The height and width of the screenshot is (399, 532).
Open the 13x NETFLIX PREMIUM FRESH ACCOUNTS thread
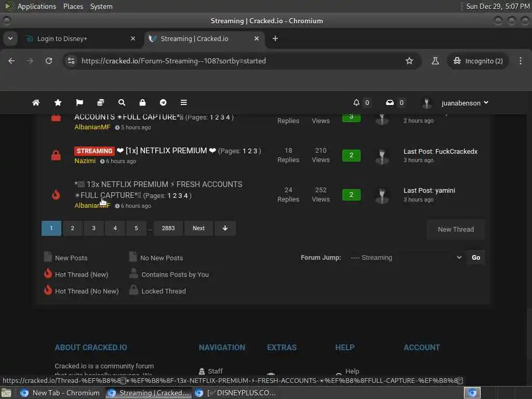158,190
